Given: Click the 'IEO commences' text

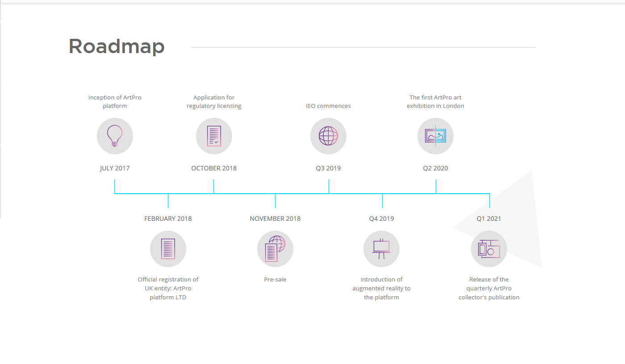Looking at the screenshot, I should click(328, 106).
